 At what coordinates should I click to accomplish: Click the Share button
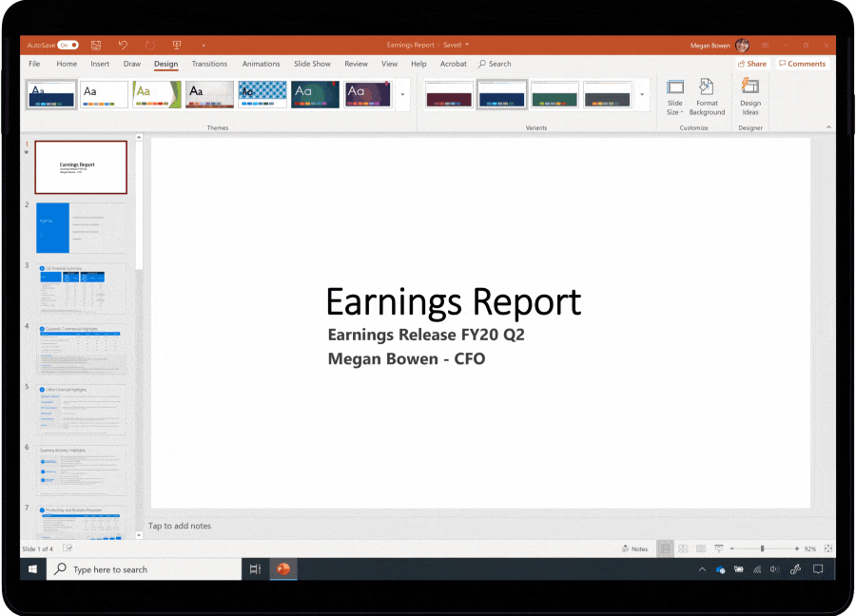click(x=752, y=64)
